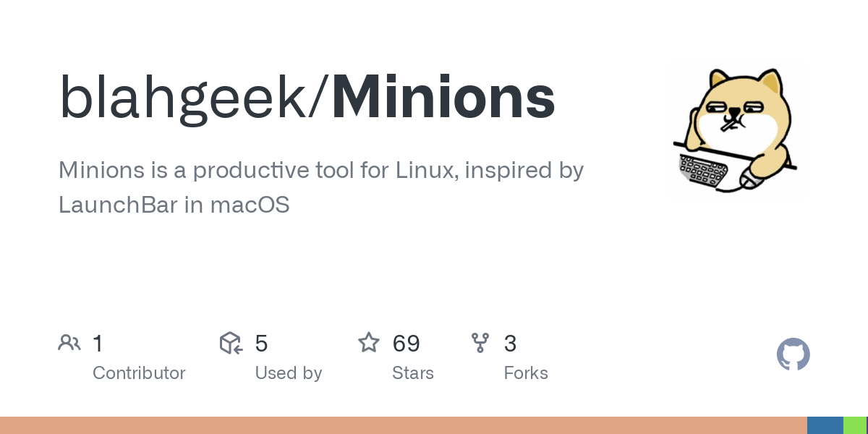This screenshot has width=868, height=434.
Task: Open the bold Minions repository name
Action: (x=443, y=98)
